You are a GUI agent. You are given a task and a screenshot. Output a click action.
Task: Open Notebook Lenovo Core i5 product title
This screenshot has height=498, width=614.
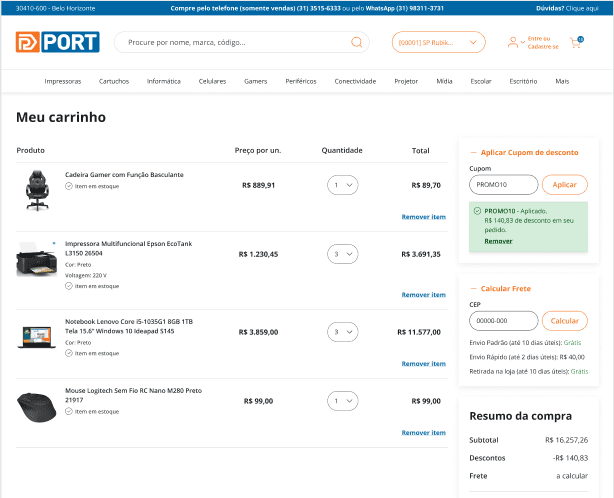tap(129, 326)
